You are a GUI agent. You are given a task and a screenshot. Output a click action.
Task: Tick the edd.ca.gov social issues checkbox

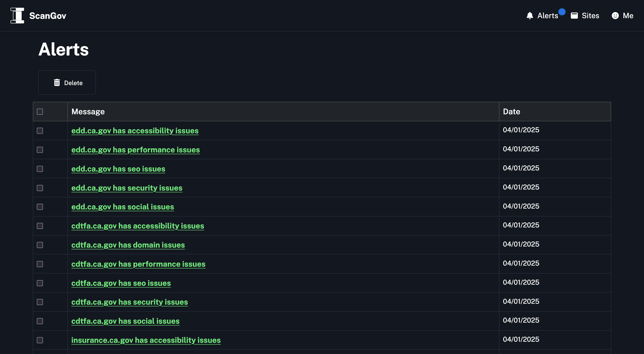point(40,207)
